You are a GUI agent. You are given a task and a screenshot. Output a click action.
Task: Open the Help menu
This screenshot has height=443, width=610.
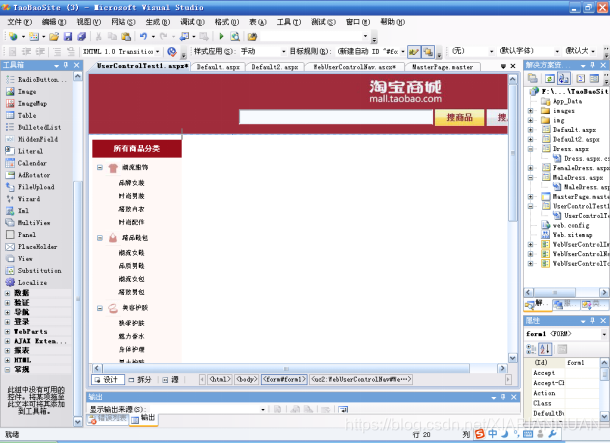click(x=393, y=22)
